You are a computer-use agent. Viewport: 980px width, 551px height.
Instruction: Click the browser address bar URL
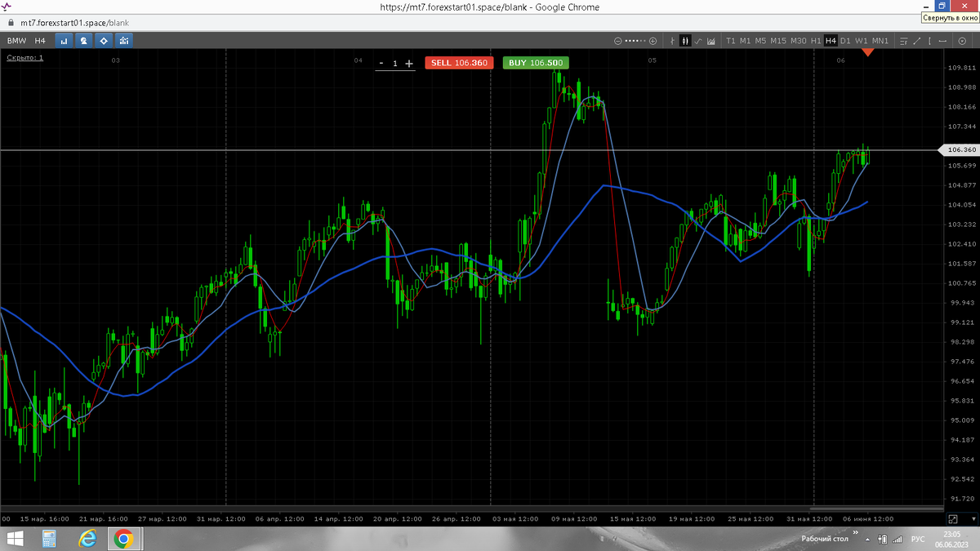pyautogui.click(x=77, y=23)
